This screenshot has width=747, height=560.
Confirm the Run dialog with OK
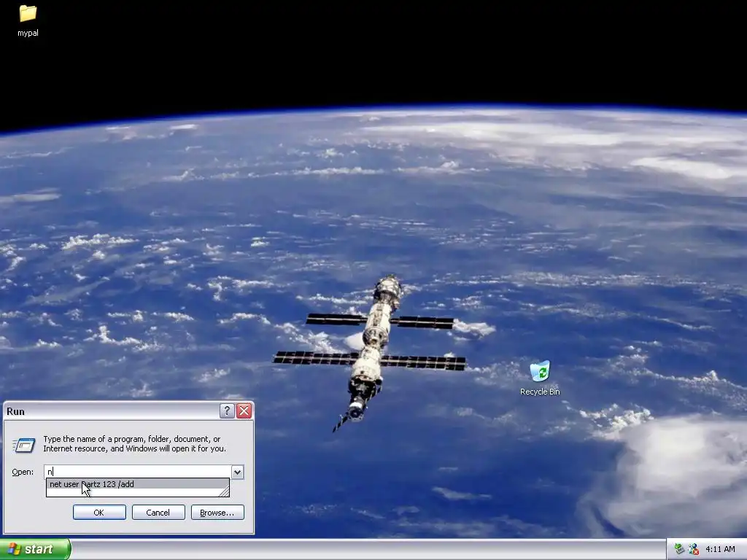99,513
